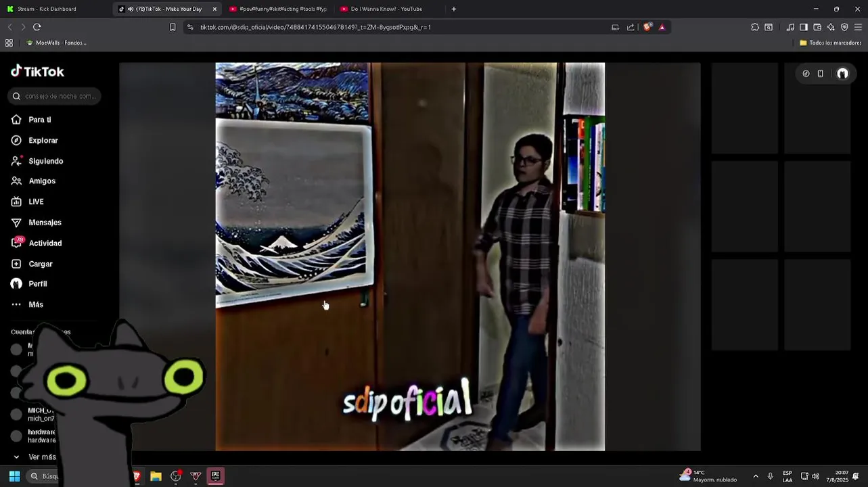
Task: Open Mensajes in the sidebar
Action: click(36, 223)
